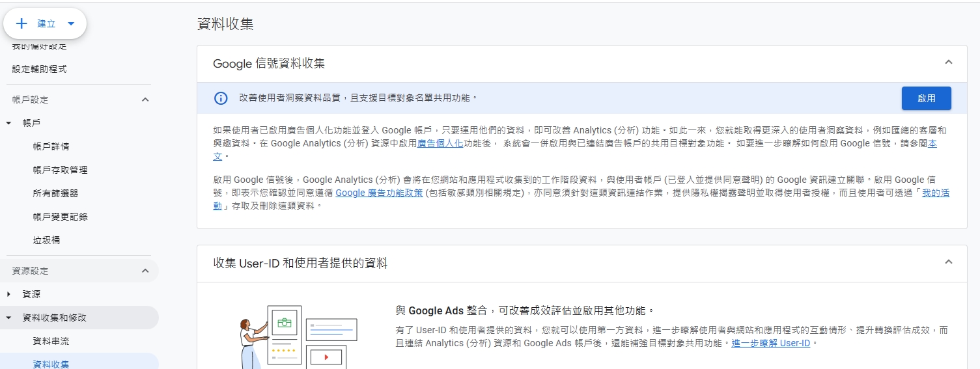The height and width of the screenshot is (369, 980).
Task: Expand the 資源 tree arrow
Action: 9,294
